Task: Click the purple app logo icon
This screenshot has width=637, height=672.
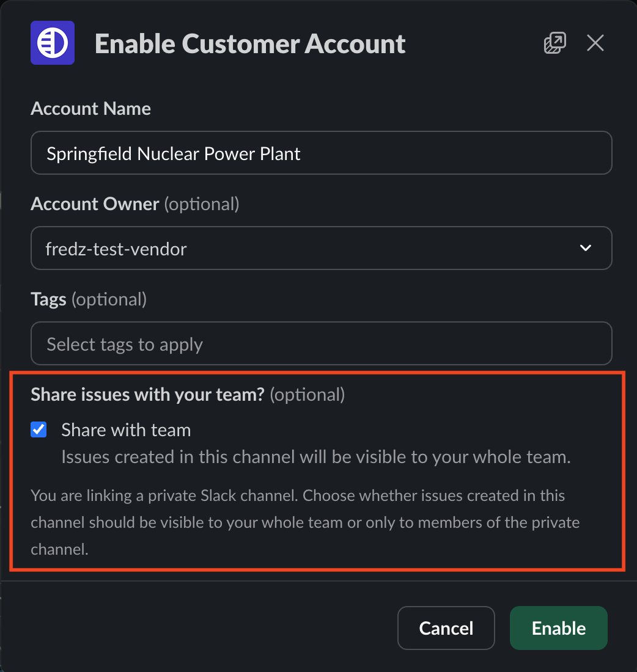Action: tap(53, 43)
